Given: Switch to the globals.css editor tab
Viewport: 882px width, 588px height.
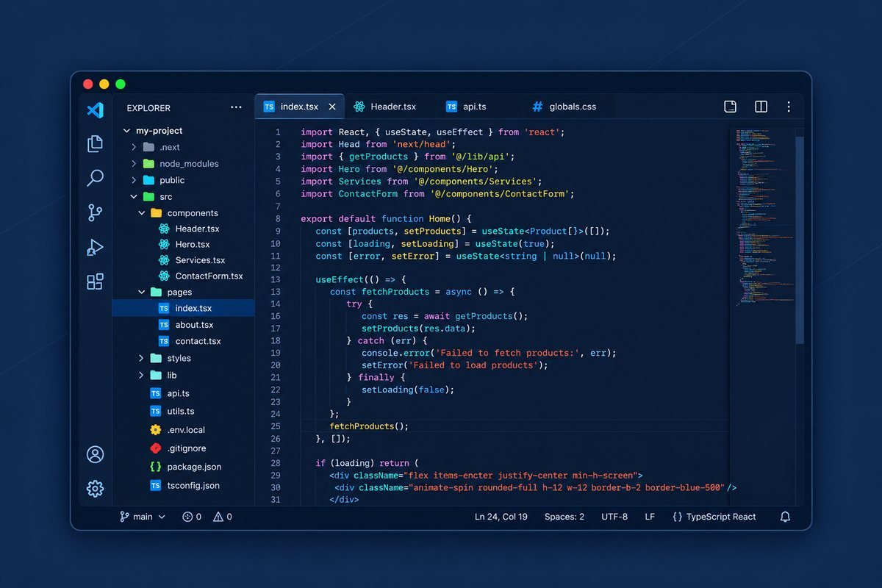Looking at the screenshot, I should click(x=564, y=107).
